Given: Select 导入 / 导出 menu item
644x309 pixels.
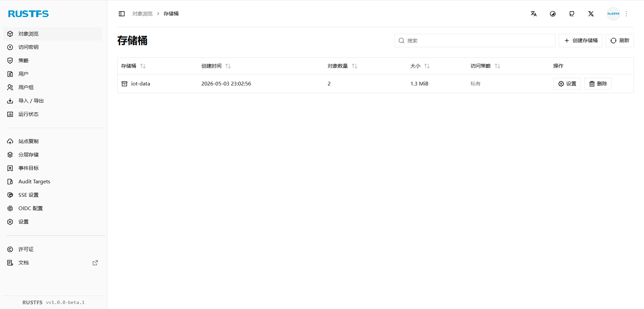Looking at the screenshot, I should click(x=53, y=101).
